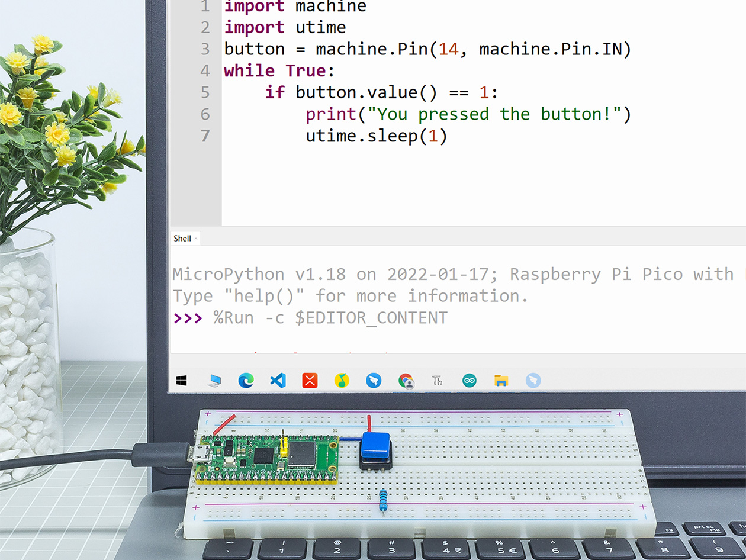The height and width of the screenshot is (560, 746).
Task: Click the 'utime.sleep(1)' code line
Action: (376, 136)
